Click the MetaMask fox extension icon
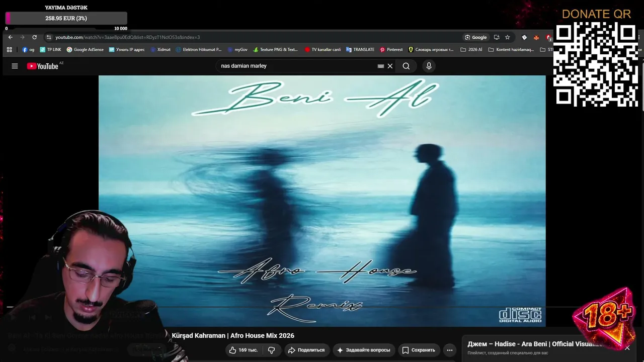Image resolution: width=644 pixels, height=362 pixels. (536, 37)
